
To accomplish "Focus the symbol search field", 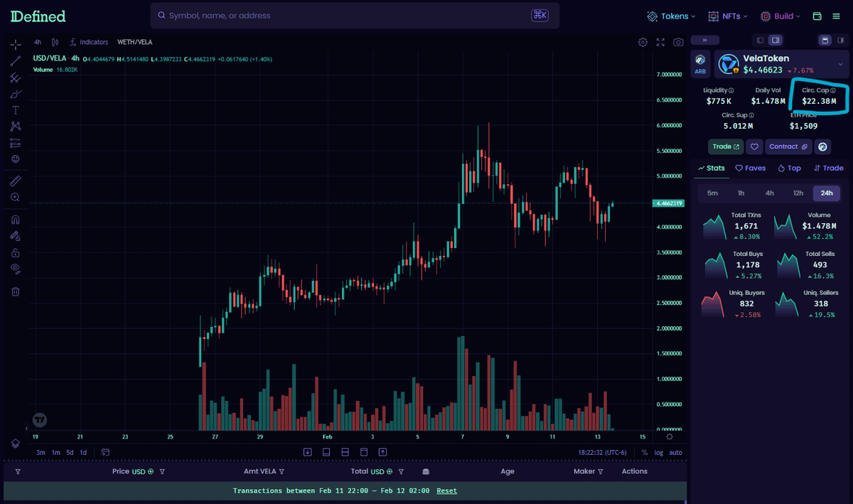I will (341, 16).
